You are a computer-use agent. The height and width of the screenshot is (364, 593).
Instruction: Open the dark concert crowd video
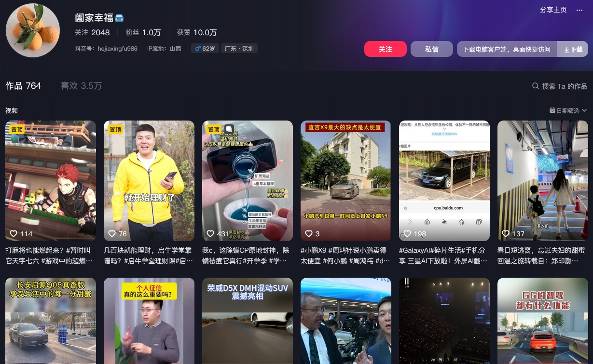pyautogui.click(x=444, y=321)
